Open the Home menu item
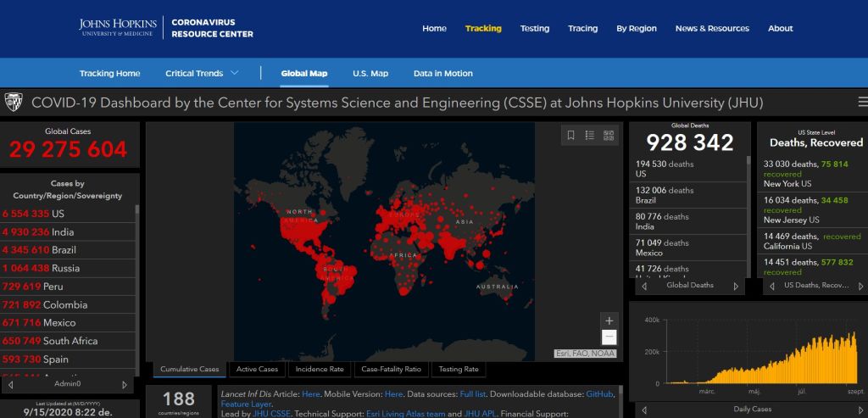This screenshot has width=868, height=418. (x=435, y=28)
